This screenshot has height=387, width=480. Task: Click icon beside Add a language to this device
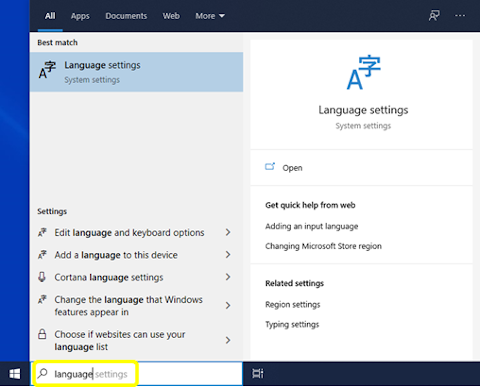pyautogui.click(x=42, y=255)
